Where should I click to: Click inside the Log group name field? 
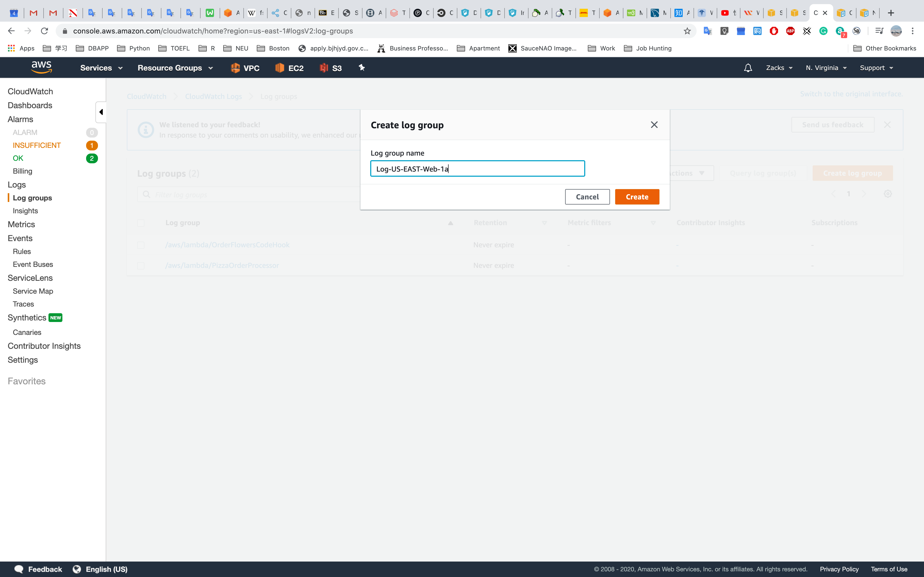click(x=477, y=169)
